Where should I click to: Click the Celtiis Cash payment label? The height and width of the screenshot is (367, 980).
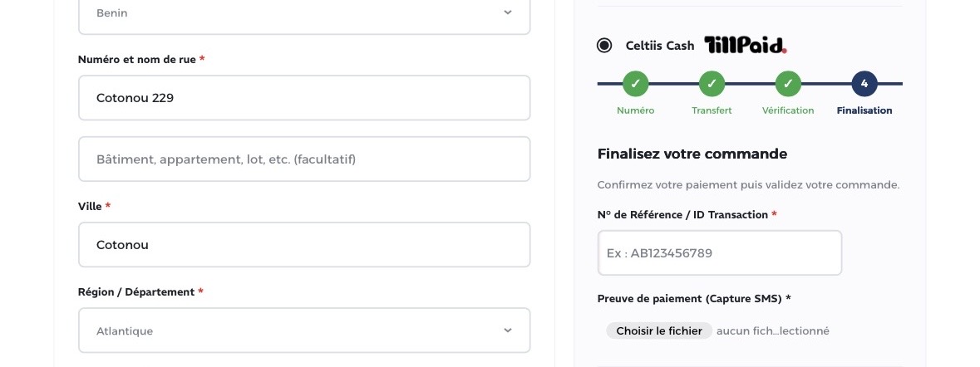tap(660, 46)
